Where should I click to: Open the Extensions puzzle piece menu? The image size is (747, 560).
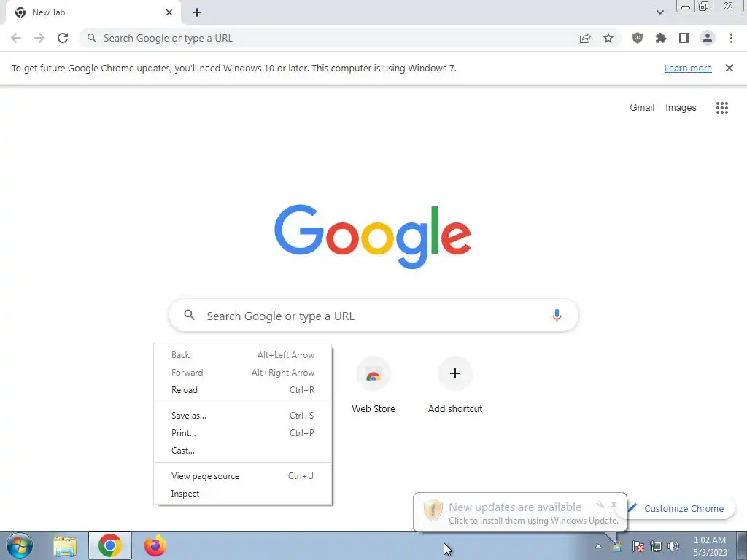coord(661,38)
